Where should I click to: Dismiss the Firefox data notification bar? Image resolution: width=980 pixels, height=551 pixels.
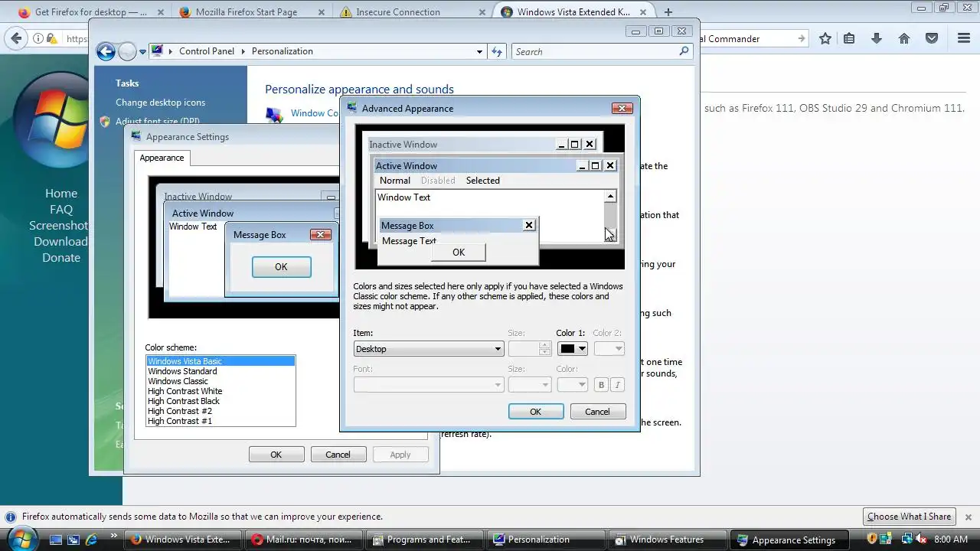[968, 517]
